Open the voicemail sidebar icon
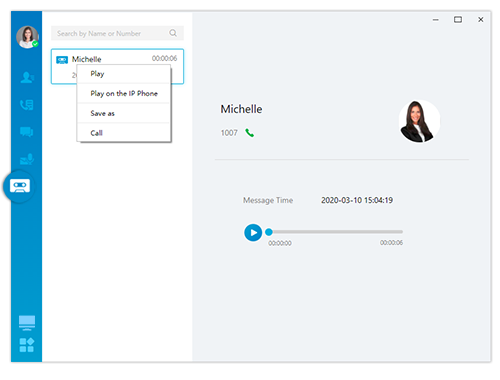The width and height of the screenshot is (500, 380). (27, 159)
